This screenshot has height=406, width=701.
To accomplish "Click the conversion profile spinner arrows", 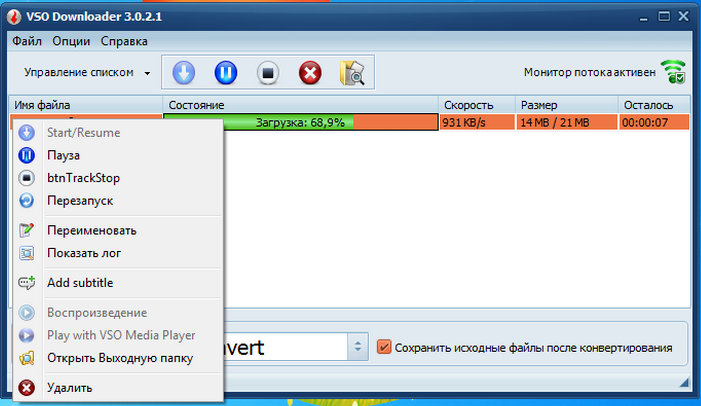I will pyautogui.click(x=358, y=347).
